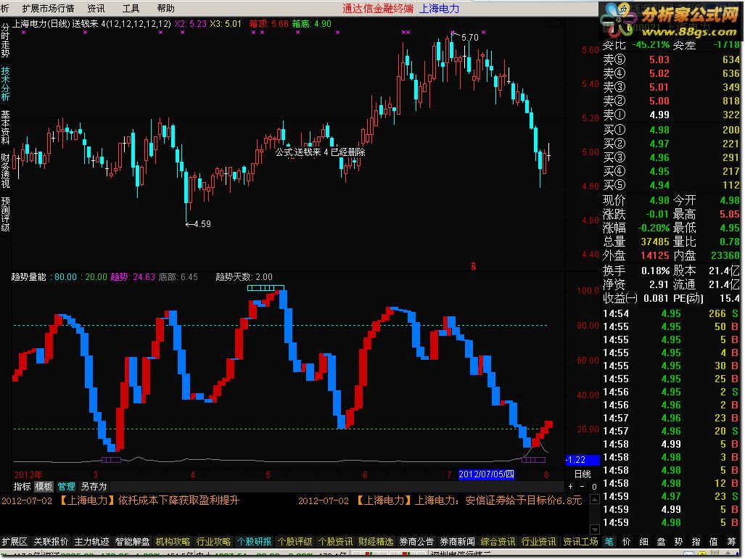Open the 券商新闻 bottom tab
Screen dimensions: 745x560
[x=457, y=541]
